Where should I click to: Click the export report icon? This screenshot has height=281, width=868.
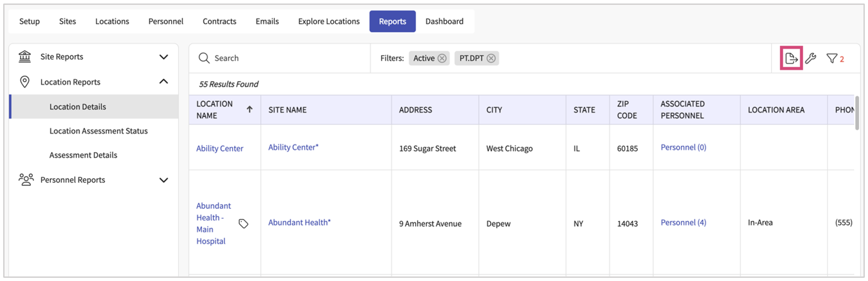click(791, 59)
